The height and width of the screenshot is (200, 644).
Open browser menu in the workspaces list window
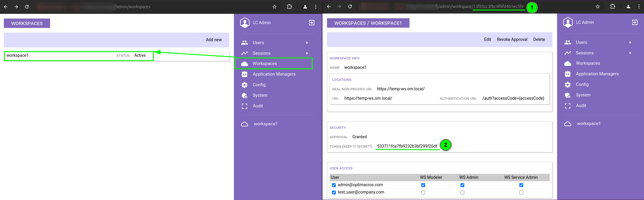click(x=316, y=7)
